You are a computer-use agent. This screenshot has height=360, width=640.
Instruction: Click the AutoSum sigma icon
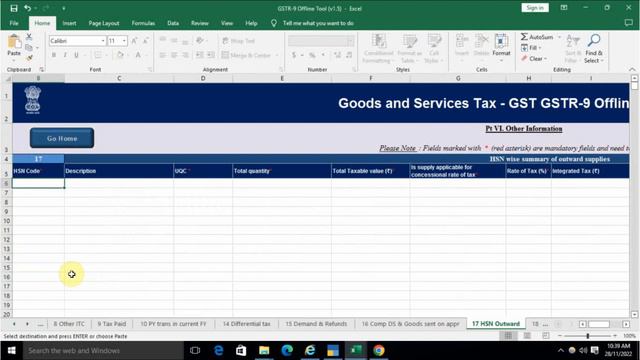point(524,37)
